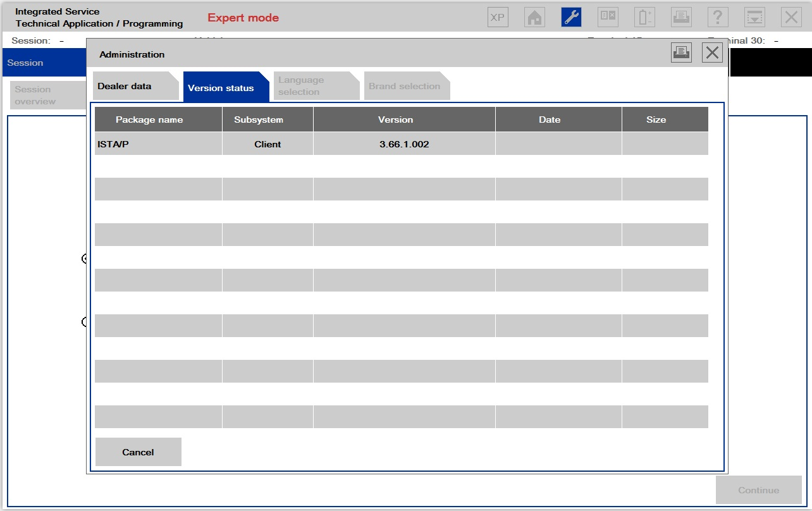The height and width of the screenshot is (511, 812).
Task: Print the Administration dialog contents
Action: [682, 52]
